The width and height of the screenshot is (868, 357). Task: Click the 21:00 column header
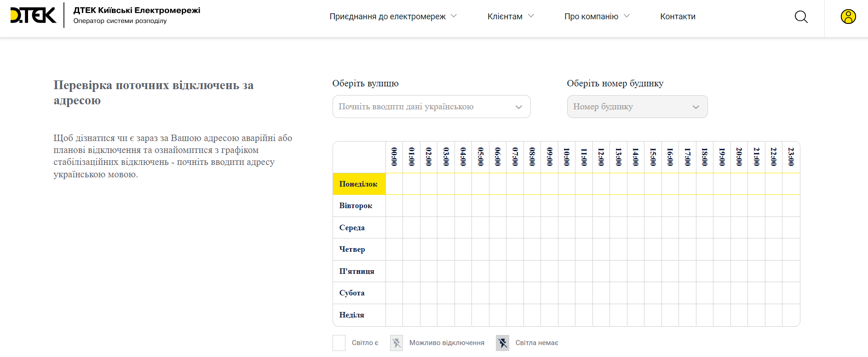pyautogui.click(x=757, y=157)
